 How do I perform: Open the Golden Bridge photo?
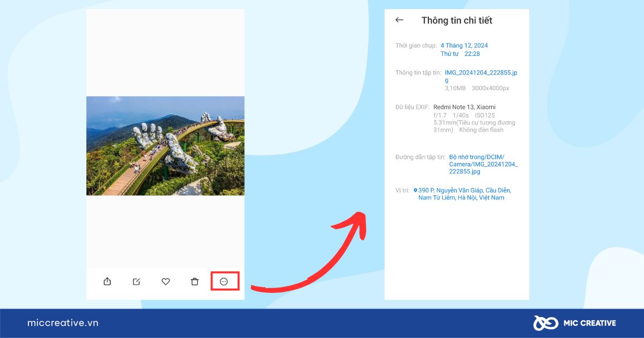tap(165, 145)
